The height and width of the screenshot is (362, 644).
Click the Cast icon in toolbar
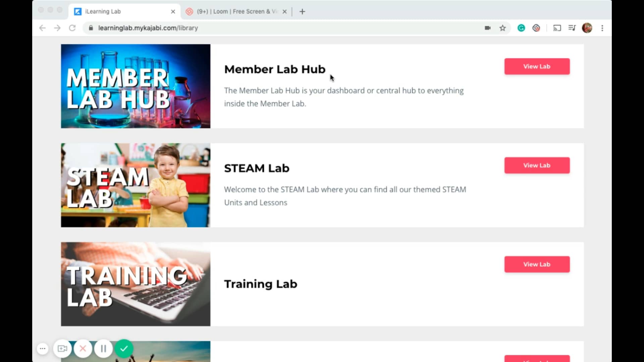(557, 28)
